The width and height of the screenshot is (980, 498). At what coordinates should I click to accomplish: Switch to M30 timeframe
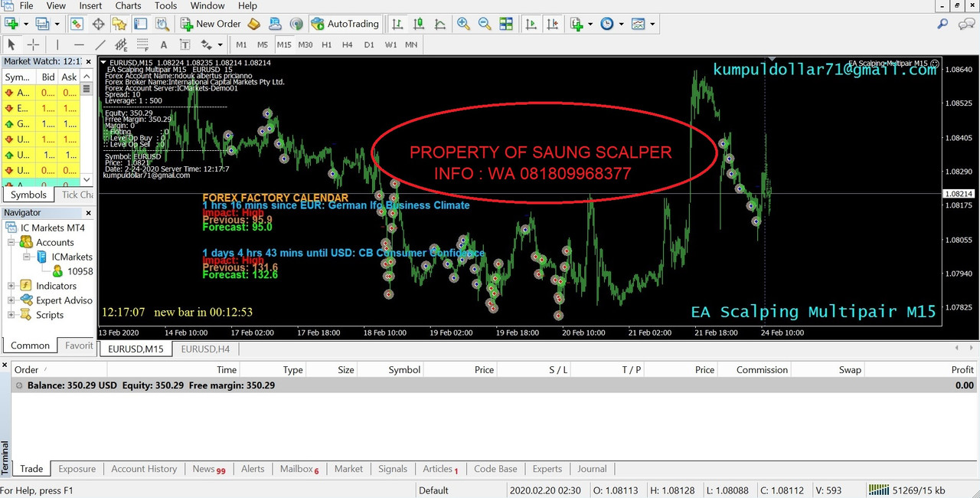pyautogui.click(x=305, y=44)
